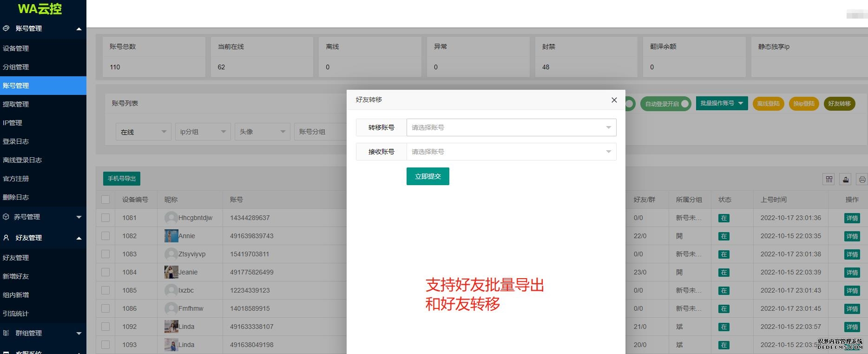Open 分组管理 in the sidebar

coord(43,67)
